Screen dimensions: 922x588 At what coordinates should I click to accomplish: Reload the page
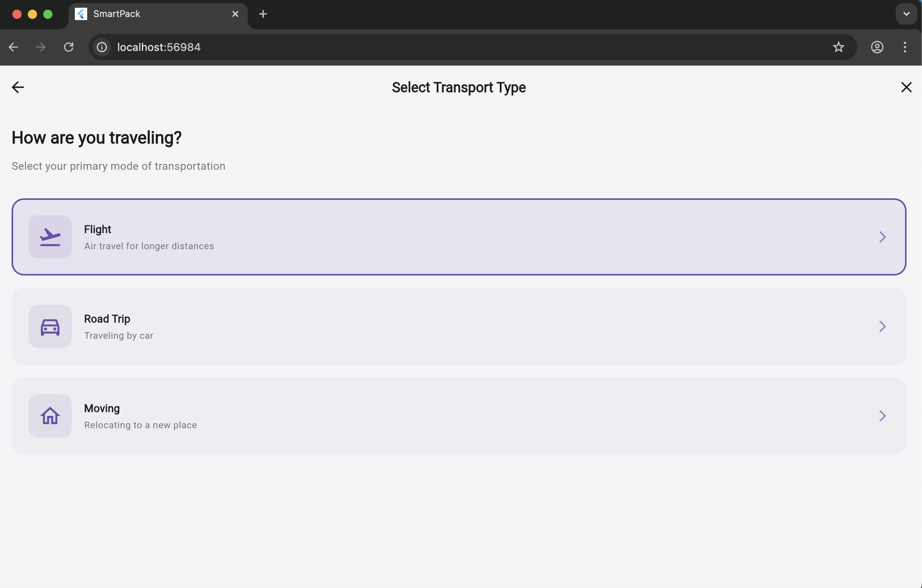pyautogui.click(x=69, y=47)
